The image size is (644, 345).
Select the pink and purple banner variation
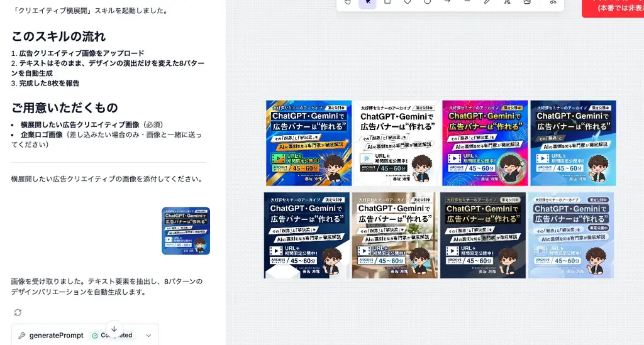pos(484,143)
